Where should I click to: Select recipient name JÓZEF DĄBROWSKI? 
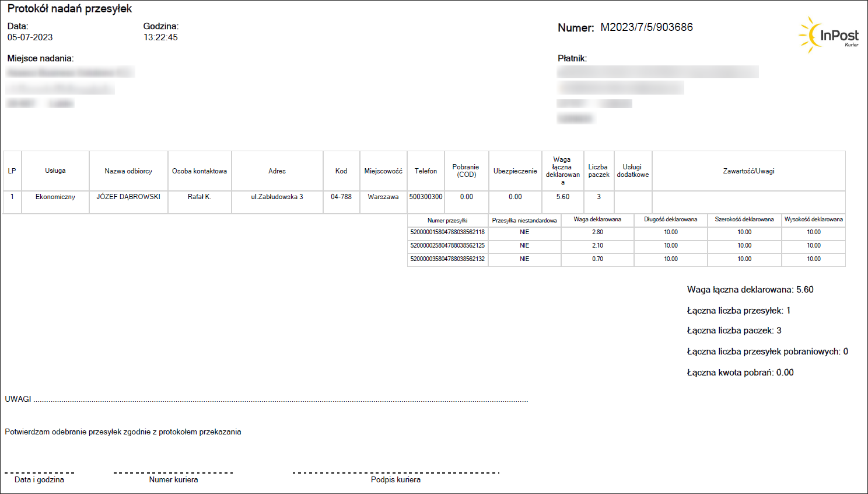click(x=128, y=197)
